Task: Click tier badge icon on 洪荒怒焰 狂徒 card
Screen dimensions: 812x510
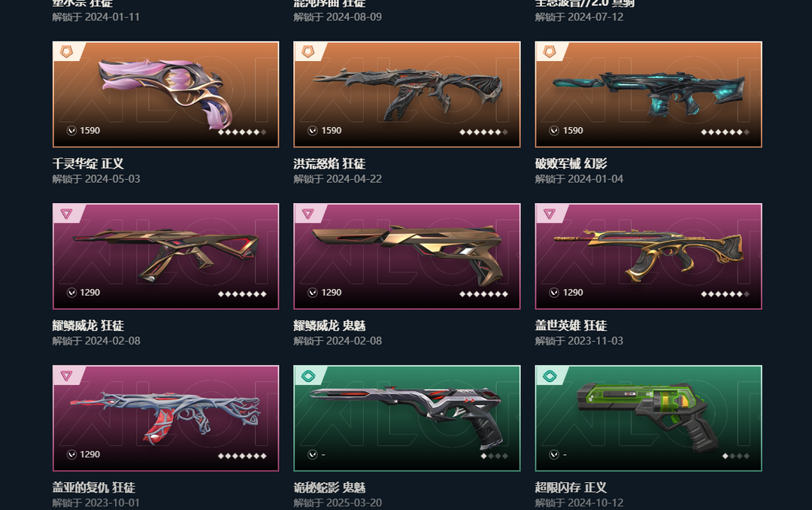Action: pos(308,52)
